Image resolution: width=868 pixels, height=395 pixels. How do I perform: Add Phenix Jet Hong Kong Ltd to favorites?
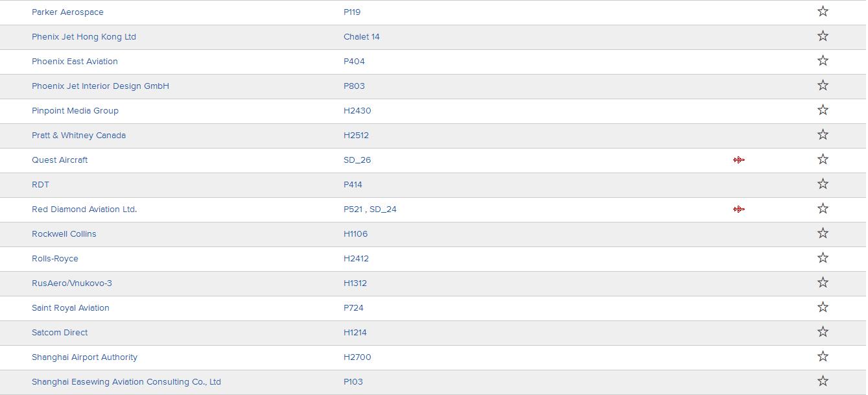823,36
